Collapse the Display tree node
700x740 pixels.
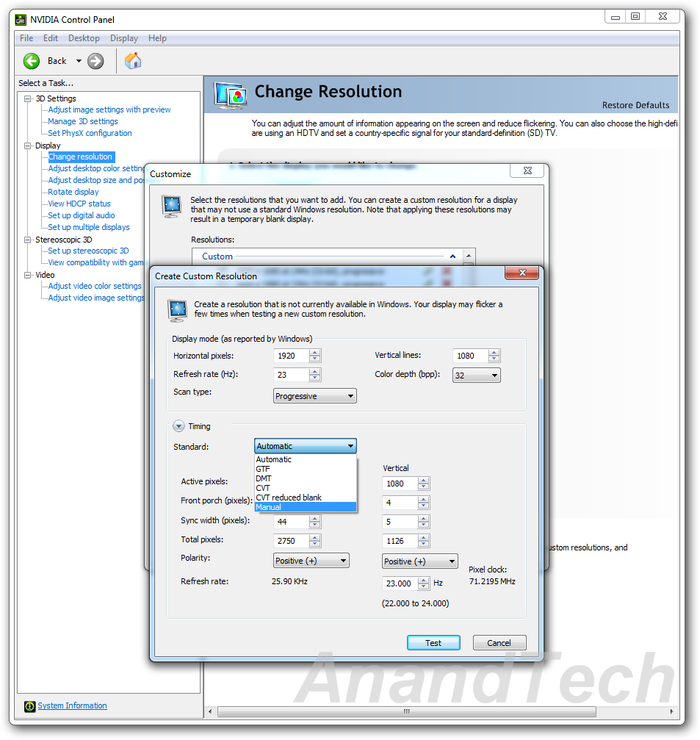coord(28,146)
